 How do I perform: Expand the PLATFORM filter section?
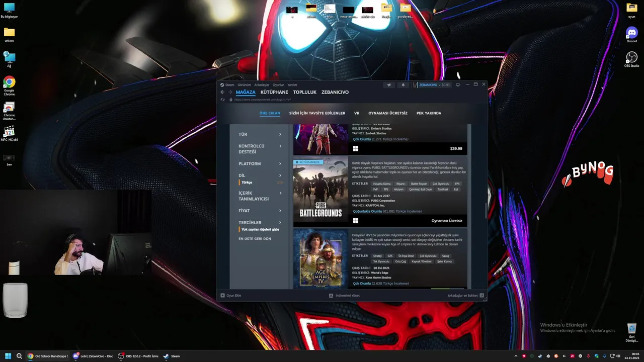point(260,164)
